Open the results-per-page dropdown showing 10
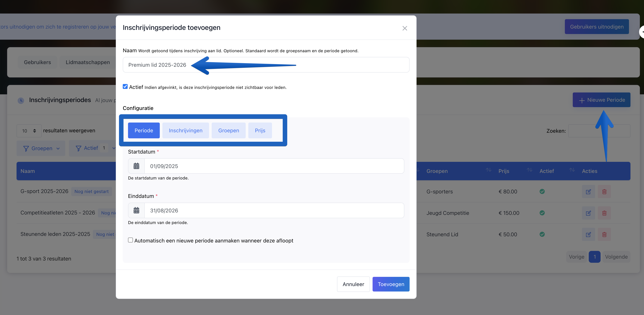The image size is (644, 315). pos(29,131)
